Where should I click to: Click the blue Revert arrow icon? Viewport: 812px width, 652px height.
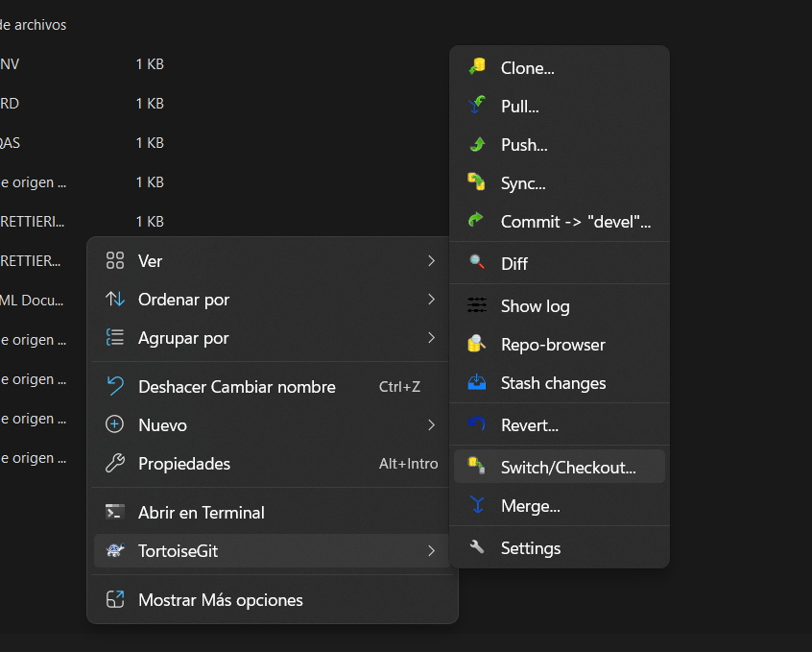477,424
